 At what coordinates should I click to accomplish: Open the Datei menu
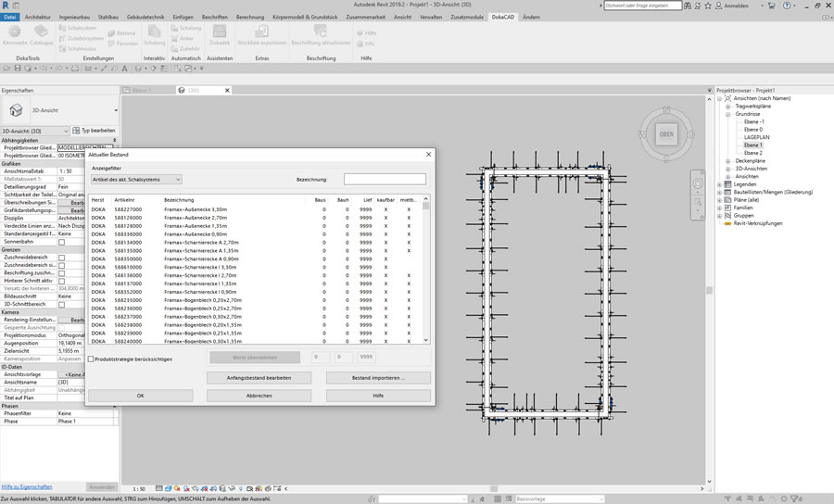coord(10,17)
